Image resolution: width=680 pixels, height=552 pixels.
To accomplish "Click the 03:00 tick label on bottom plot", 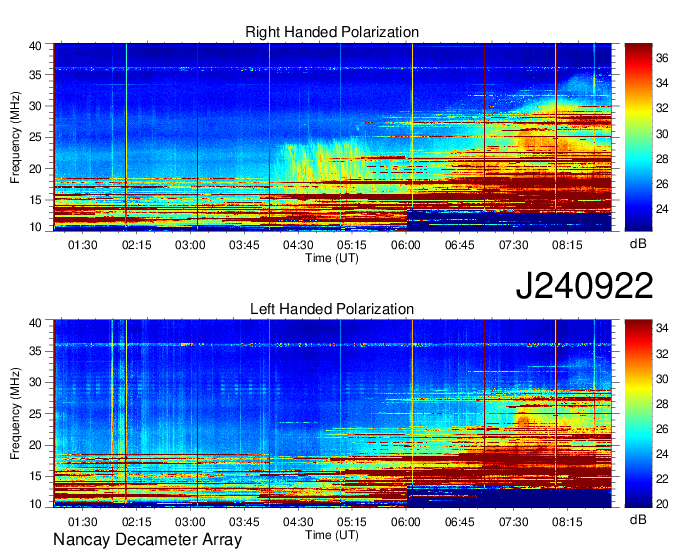I will [190, 522].
